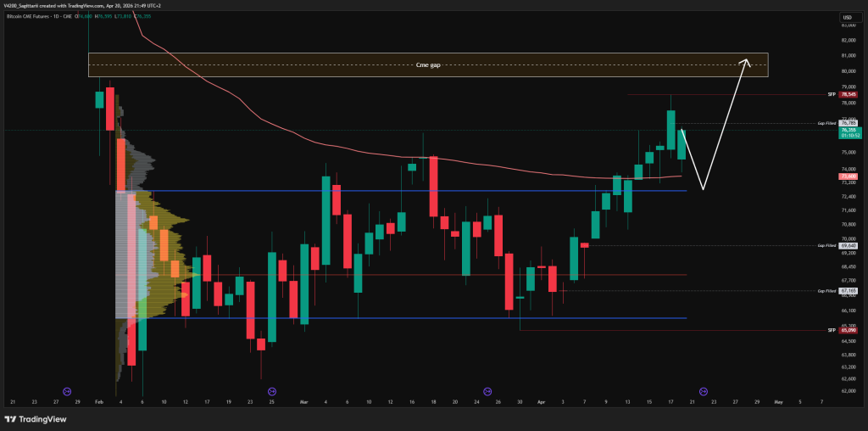Click the 69,640 Gap Filled price label
This screenshot has width=868, height=431.
click(848, 246)
